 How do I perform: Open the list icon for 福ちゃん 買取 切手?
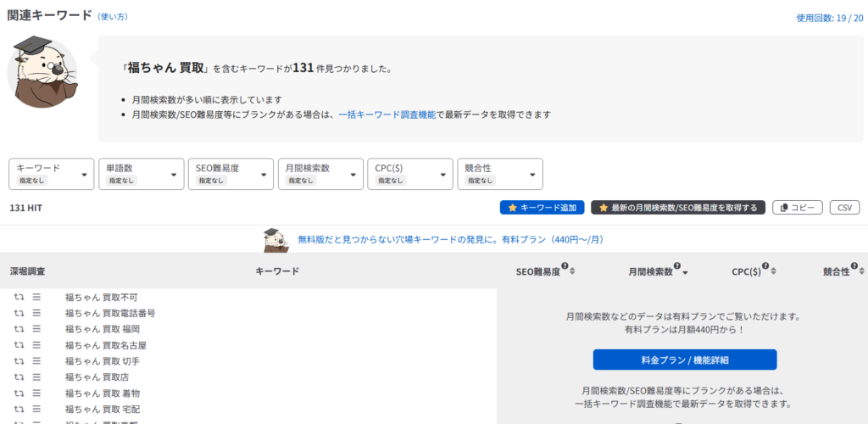point(36,361)
